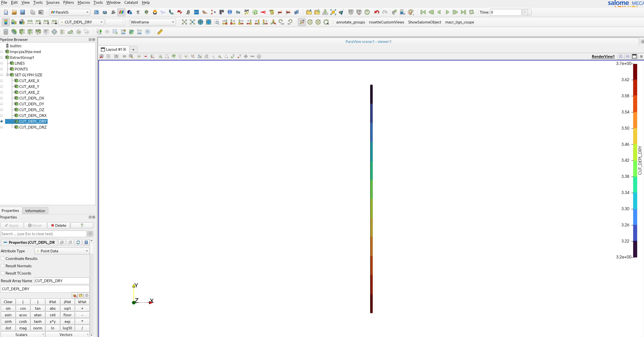Screen dimensions: 644x337
Task: Click the Calculator filter icon
Action: point(6,32)
